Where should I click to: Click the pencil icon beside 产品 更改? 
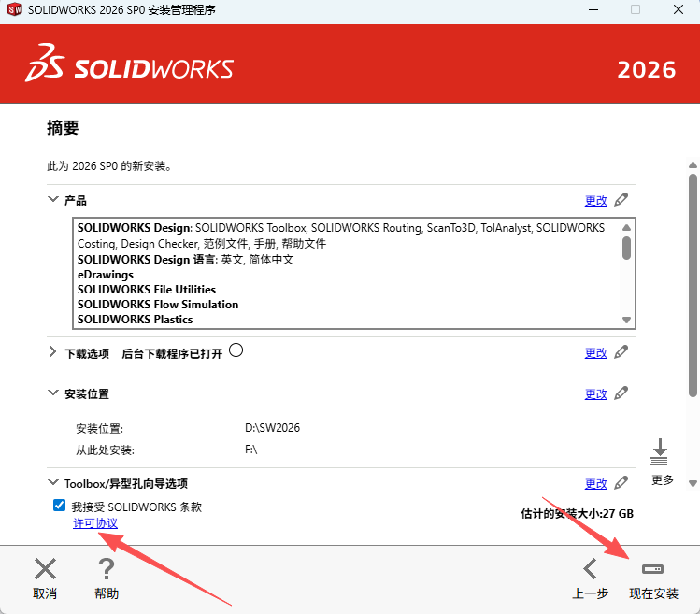coord(621,200)
